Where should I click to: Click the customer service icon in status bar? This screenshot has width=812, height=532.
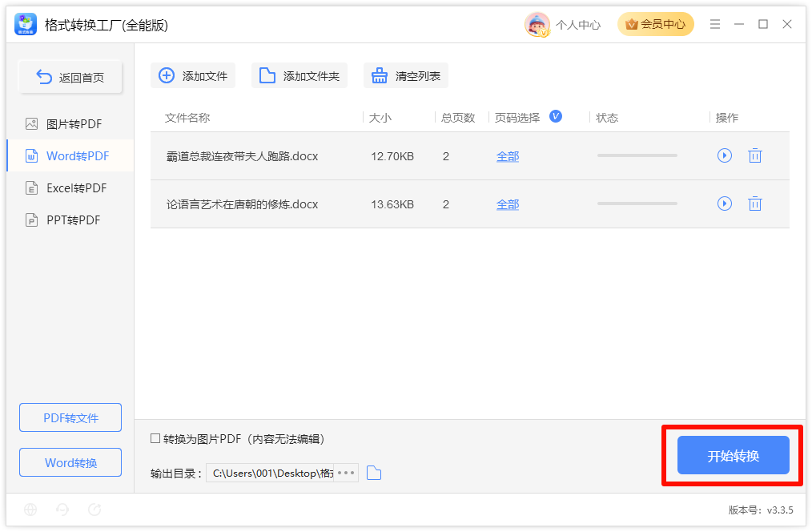click(62, 510)
